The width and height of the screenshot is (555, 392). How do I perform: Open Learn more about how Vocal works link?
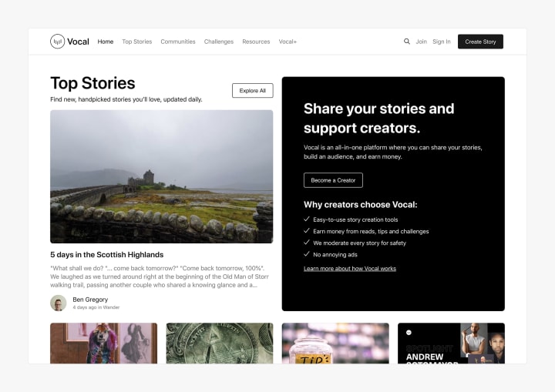(350, 269)
